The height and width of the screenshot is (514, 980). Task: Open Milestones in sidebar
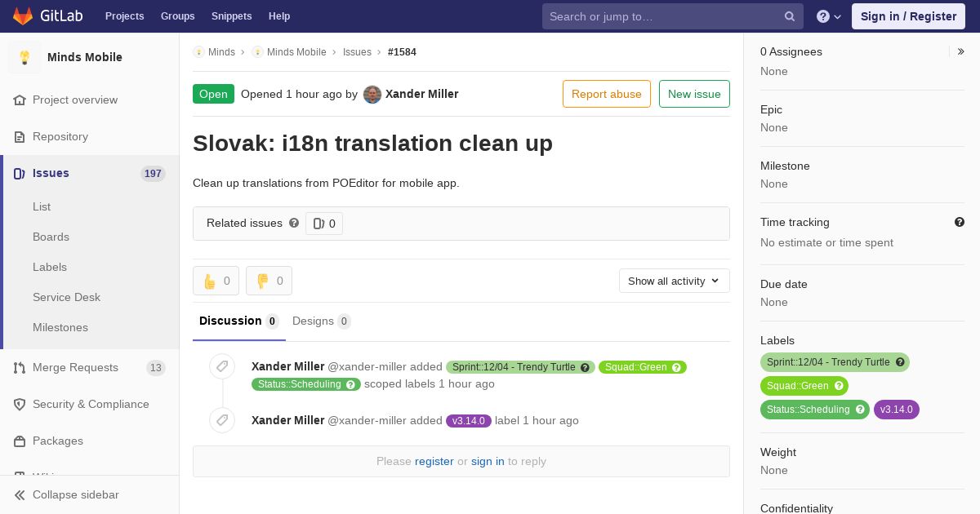tap(60, 327)
